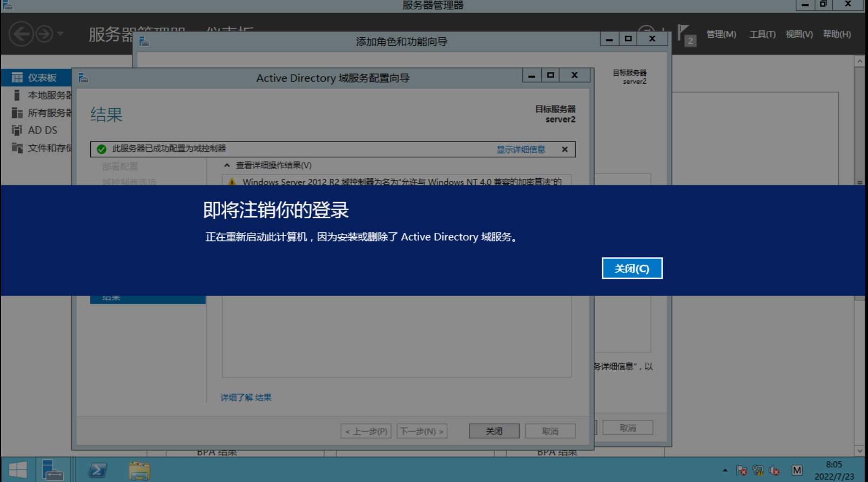Image resolution: width=868 pixels, height=482 pixels.
Task: Click the network tray icon
Action: point(758,471)
